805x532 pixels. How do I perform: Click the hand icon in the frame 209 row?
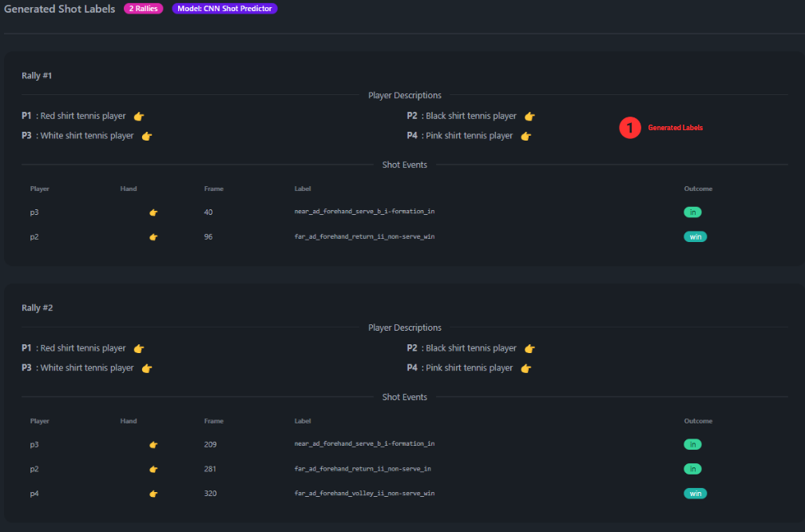153,444
